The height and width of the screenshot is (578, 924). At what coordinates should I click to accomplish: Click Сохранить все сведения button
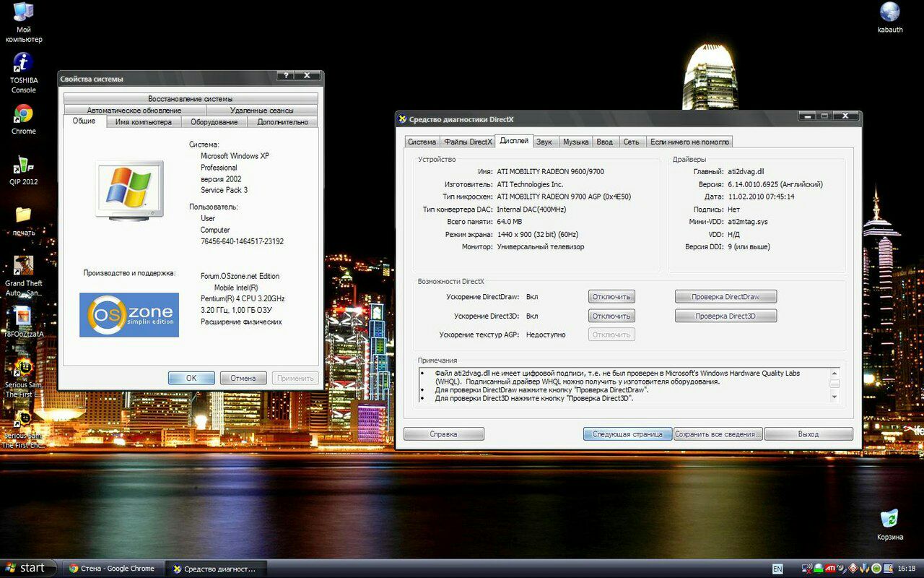718,433
